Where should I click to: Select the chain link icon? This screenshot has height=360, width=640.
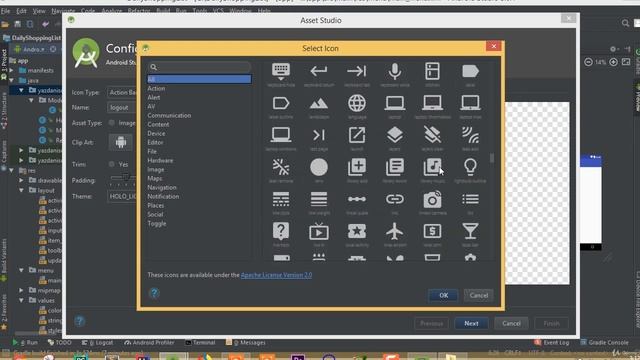tap(395, 199)
